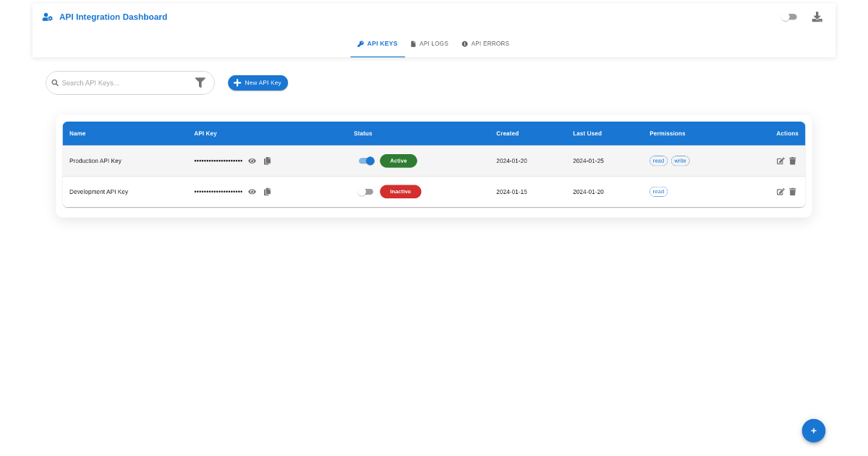Click the download icon in header
This screenshot has height=456, width=868.
(817, 17)
